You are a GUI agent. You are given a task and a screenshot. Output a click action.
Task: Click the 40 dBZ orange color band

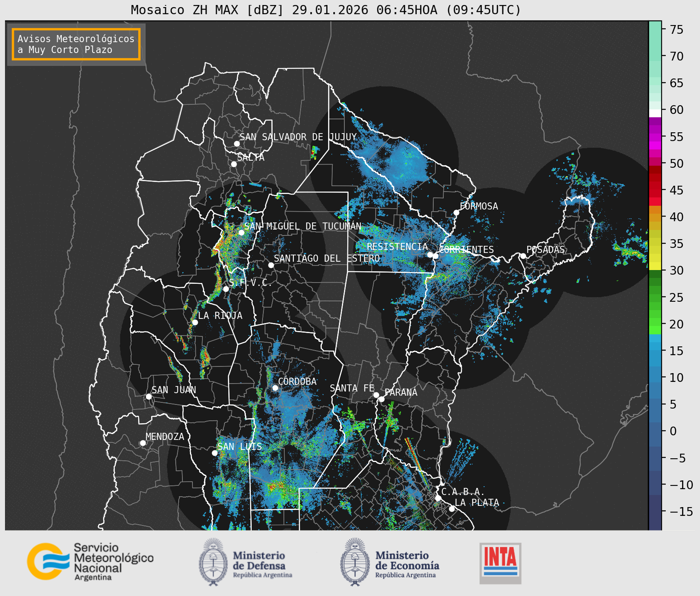[x=655, y=217]
